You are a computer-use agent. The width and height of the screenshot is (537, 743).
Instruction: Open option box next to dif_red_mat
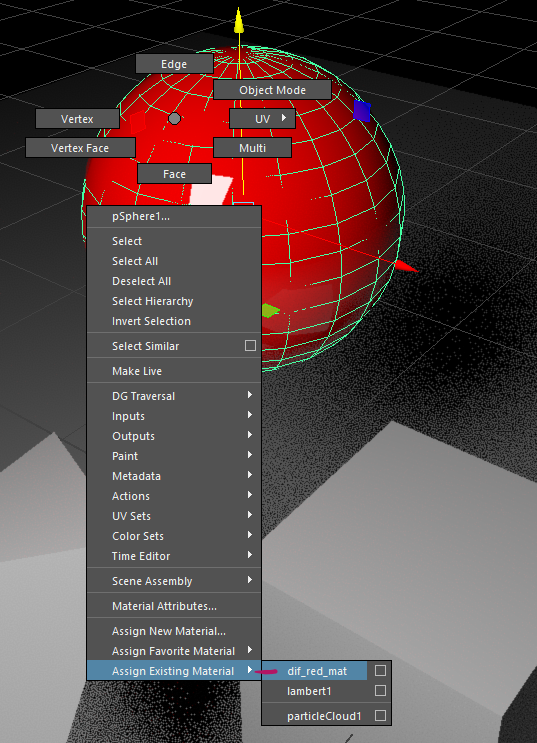[380, 671]
